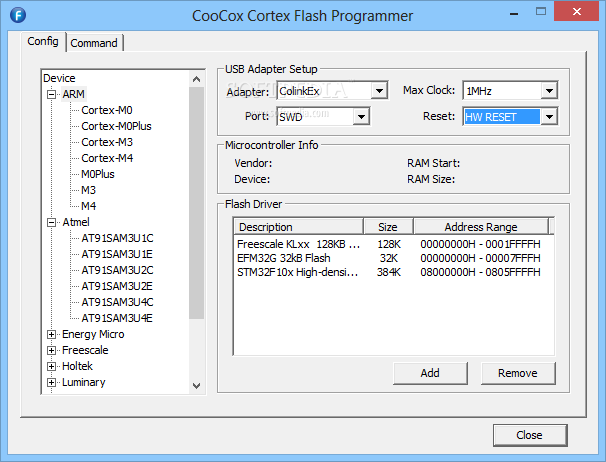
Task: Minimize the Flash Programmer window
Action: (x=514, y=12)
